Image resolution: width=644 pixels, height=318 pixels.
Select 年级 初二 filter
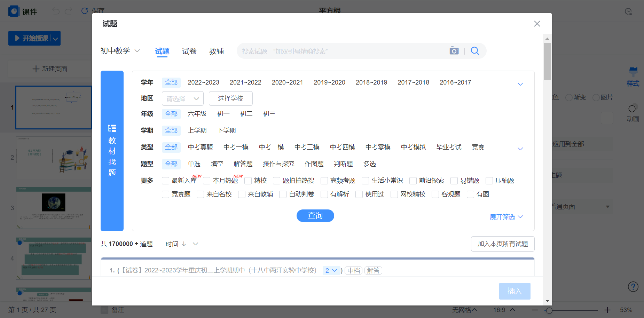[246, 114]
